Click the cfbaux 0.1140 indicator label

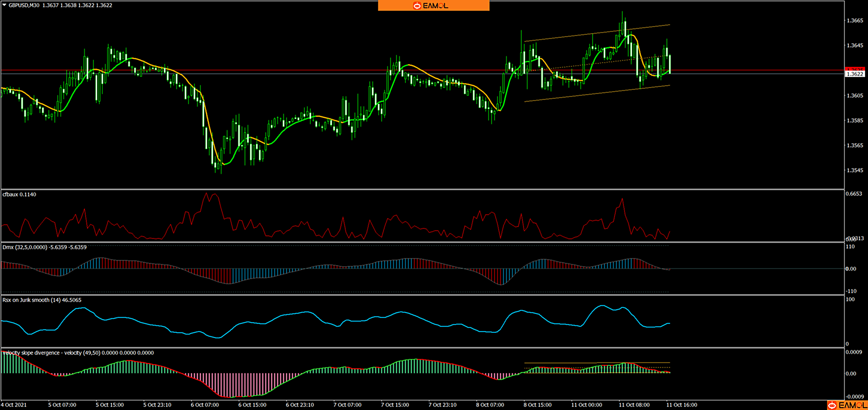point(19,194)
